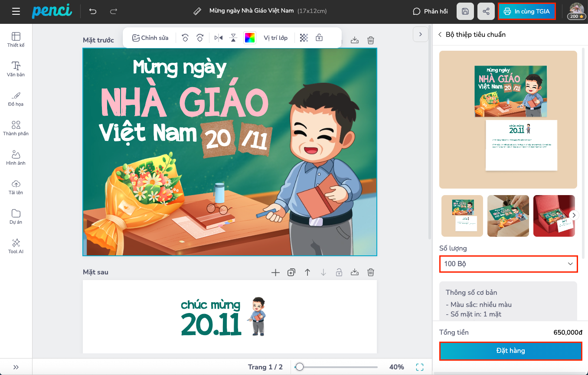Screen dimensions: 588x375
Task: Rotate the image counterclockwise
Action: tap(185, 38)
